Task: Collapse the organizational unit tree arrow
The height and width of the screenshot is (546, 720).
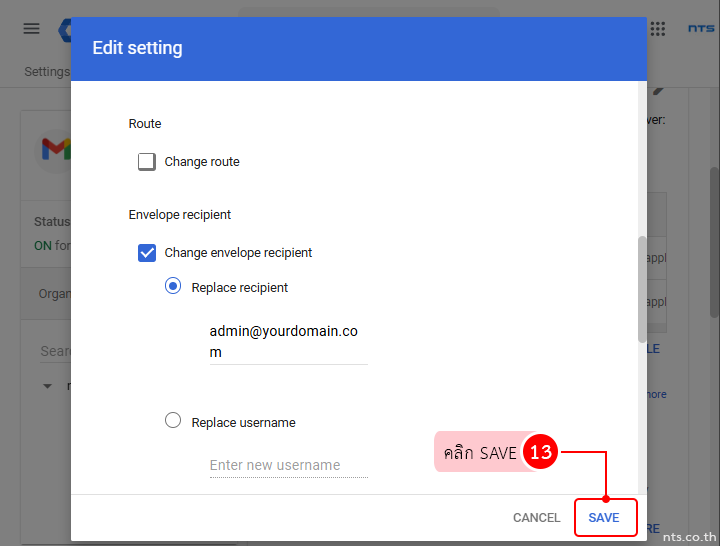Action: point(47,386)
